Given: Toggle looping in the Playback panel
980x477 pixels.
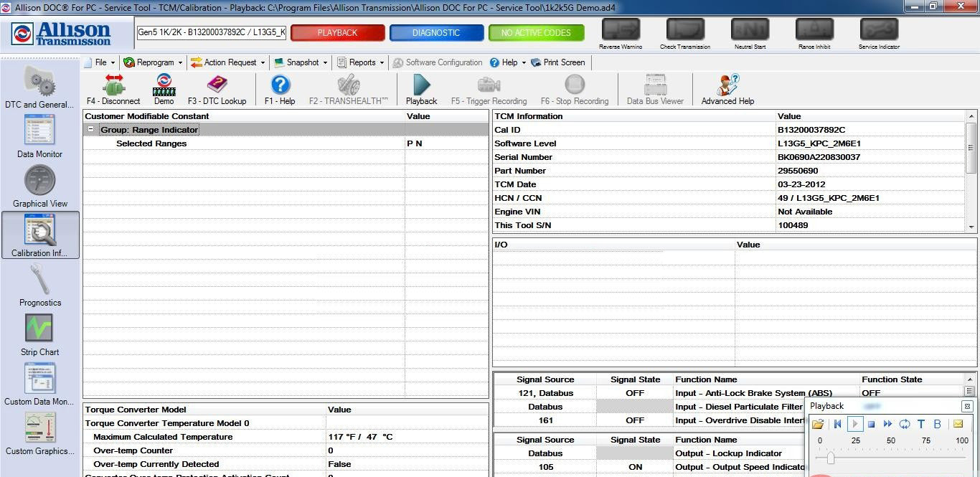Looking at the screenshot, I should (x=905, y=424).
